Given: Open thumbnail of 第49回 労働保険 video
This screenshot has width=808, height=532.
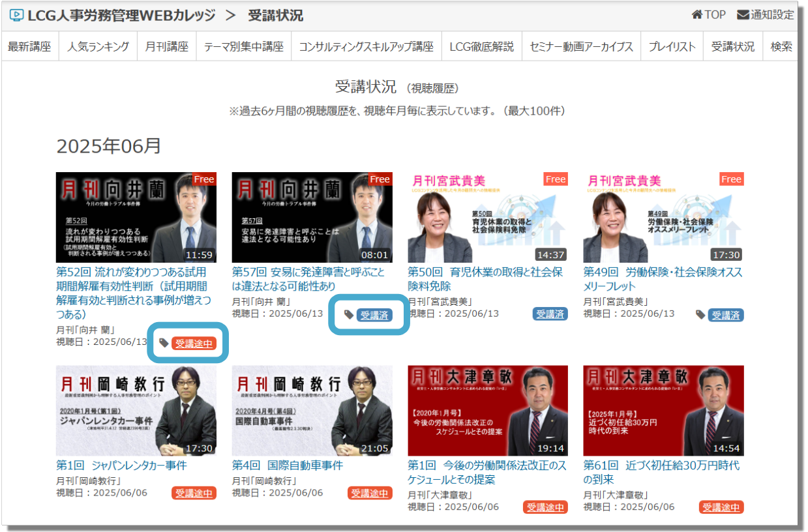Looking at the screenshot, I should click(x=664, y=217).
